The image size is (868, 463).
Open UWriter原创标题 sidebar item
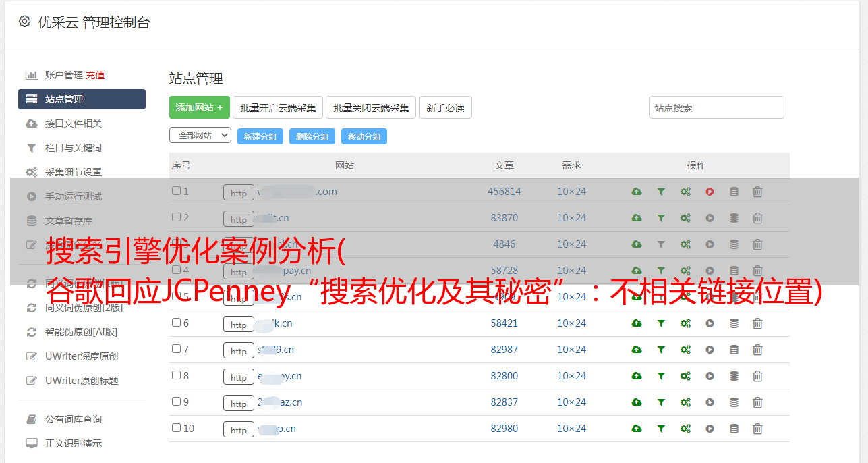point(82,381)
